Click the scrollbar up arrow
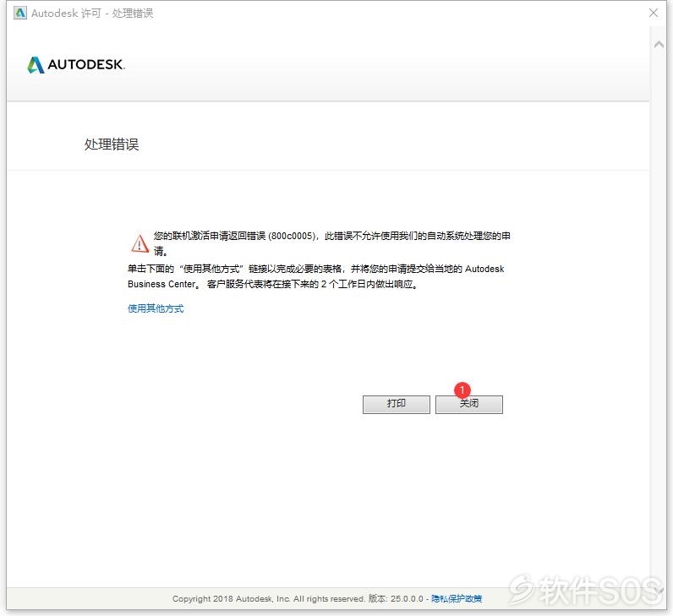 (x=659, y=45)
